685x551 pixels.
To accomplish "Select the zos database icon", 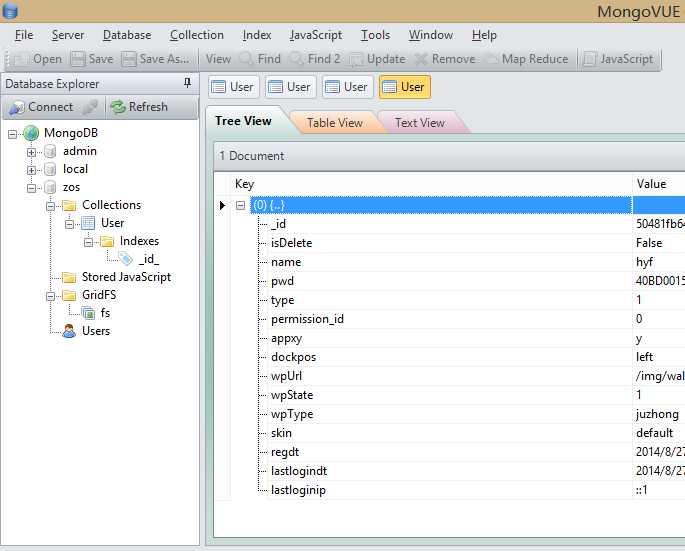I will pyautogui.click(x=50, y=188).
